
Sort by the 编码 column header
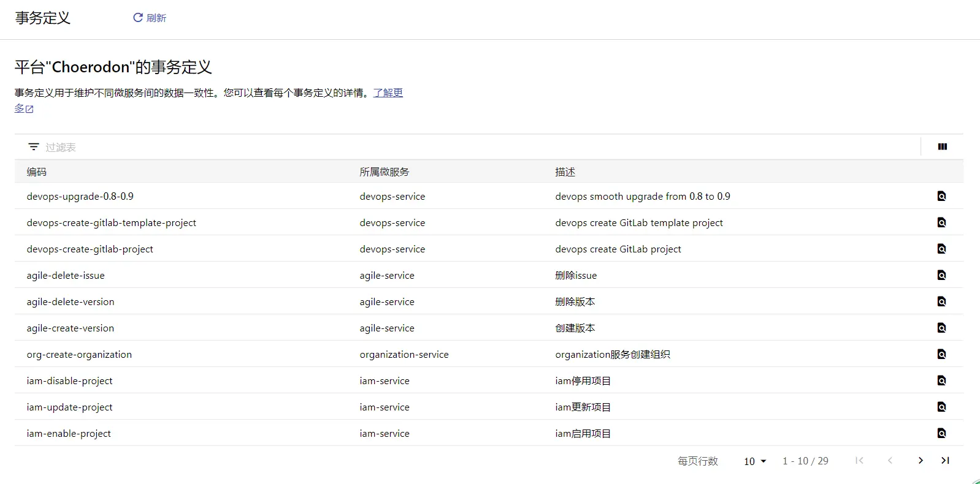37,172
